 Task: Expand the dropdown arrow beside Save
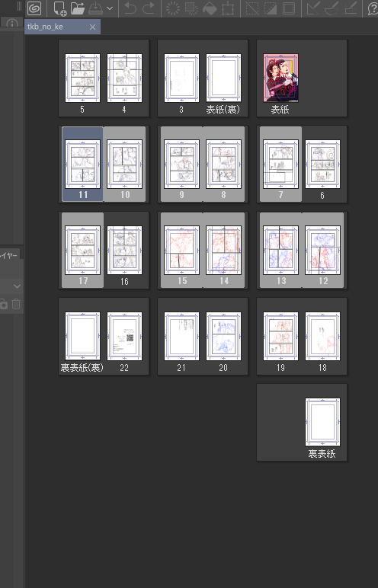click(110, 8)
